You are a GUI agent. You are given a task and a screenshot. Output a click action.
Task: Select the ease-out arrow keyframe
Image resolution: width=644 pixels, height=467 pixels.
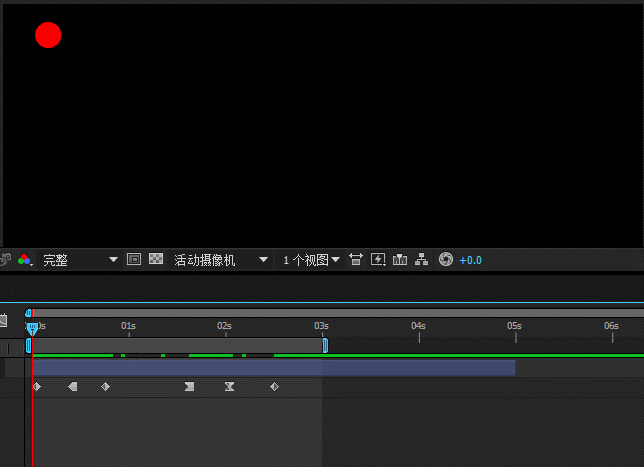tap(73, 386)
